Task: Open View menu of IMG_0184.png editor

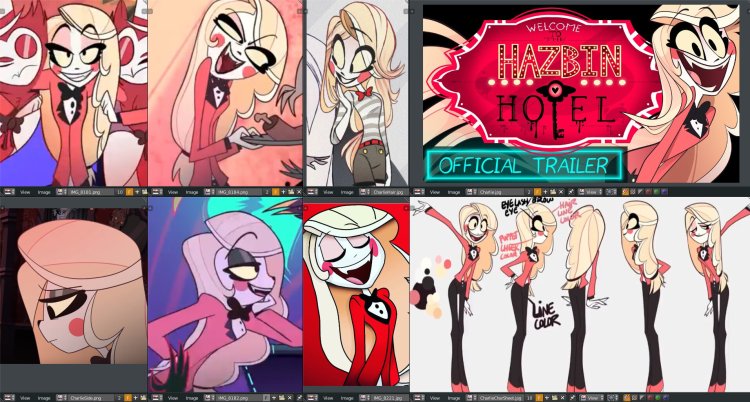Action: click(x=173, y=191)
